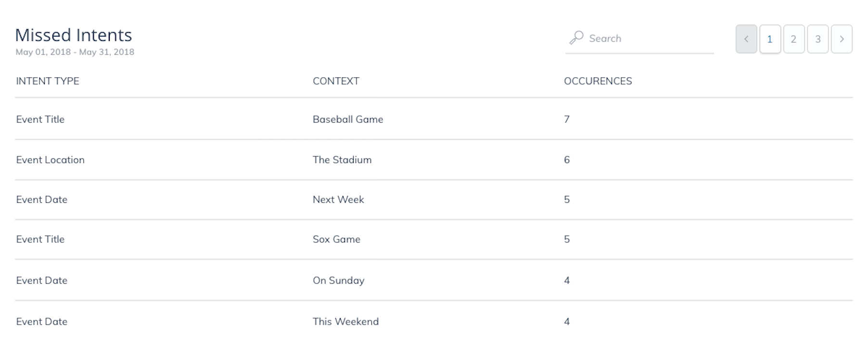Sort by OCCURENCES column header
Viewport: 868px width, 338px height.
click(598, 81)
